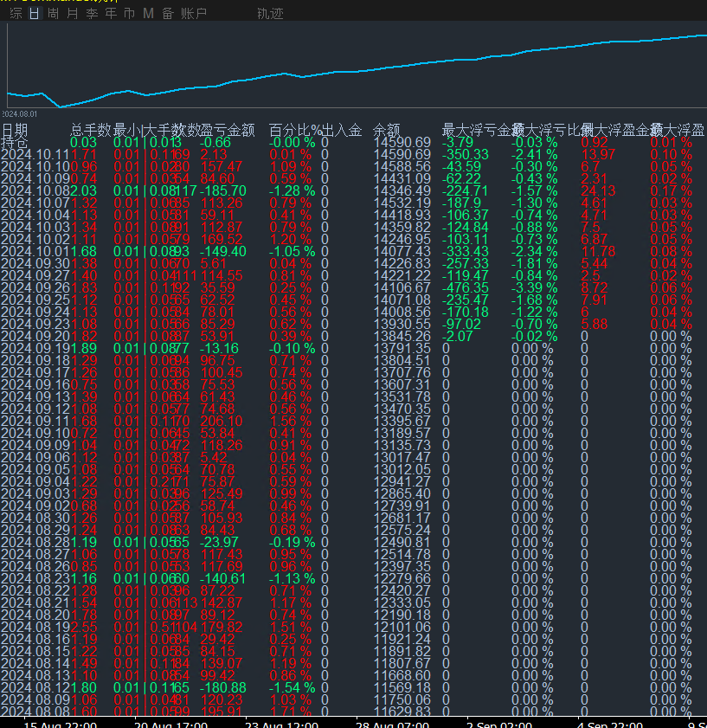Select the 2024.08.19 date cell
707x728 pixels.
point(35,627)
